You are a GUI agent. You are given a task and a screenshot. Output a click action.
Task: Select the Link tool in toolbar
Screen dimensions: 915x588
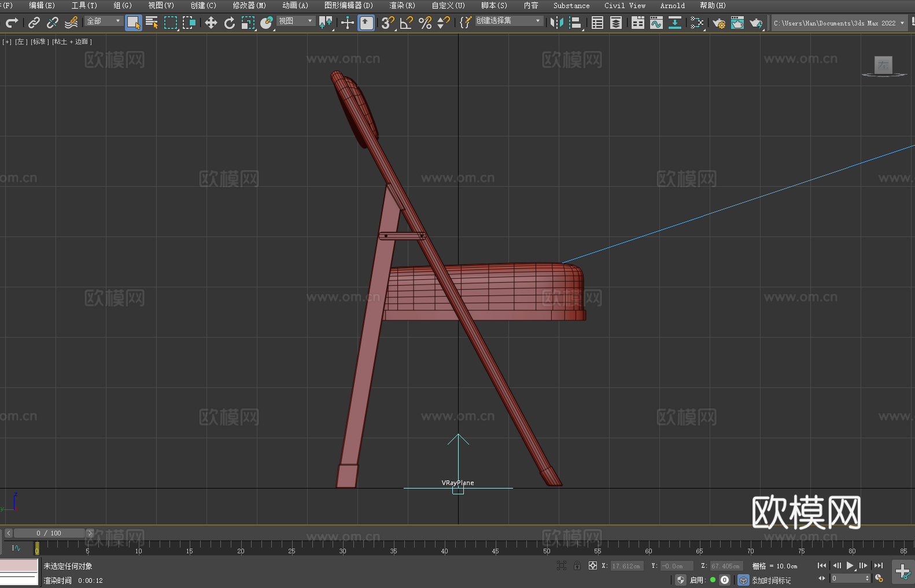pos(34,23)
